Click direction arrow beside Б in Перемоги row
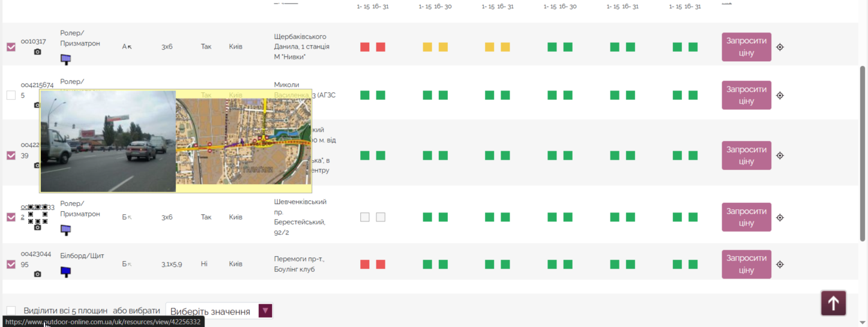Screen dimensions: 868x327 [130, 264]
